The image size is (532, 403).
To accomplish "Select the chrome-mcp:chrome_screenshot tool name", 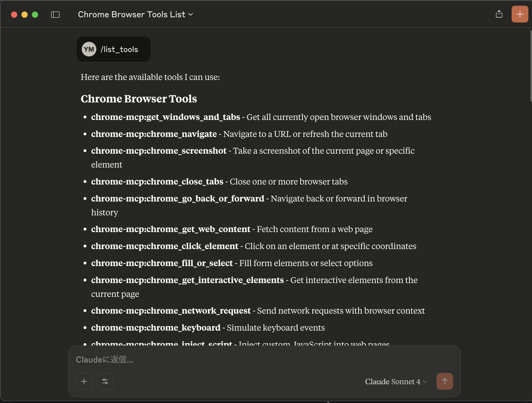I will point(158,151).
